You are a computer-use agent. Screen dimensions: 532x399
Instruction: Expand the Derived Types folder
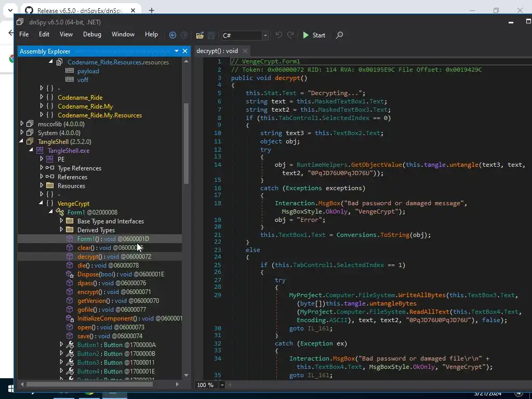pos(61,230)
